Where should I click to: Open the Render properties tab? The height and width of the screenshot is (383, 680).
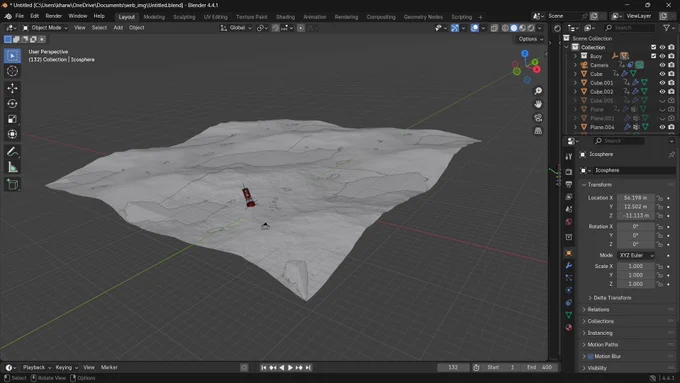569,172
